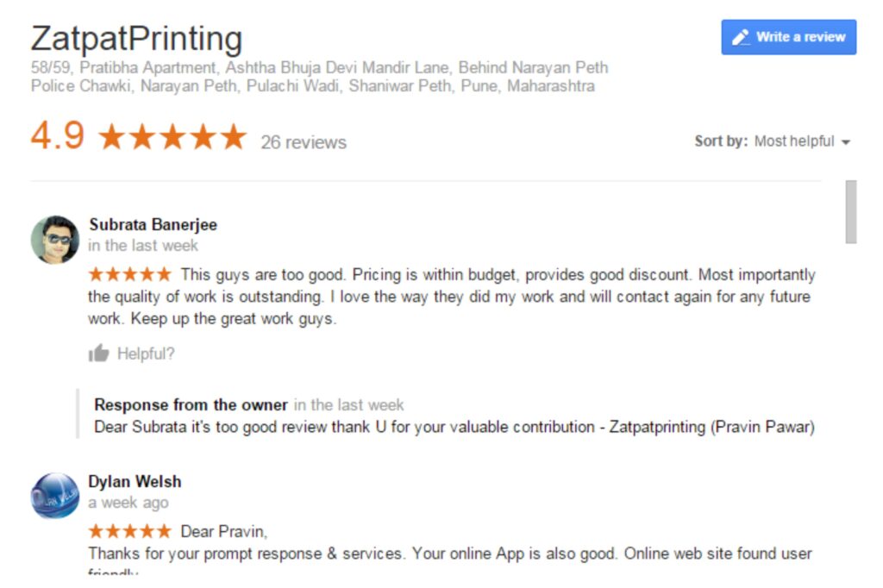The height and width of the screenshot is (588, 883).
Task: Click Subrata Banerjee's five-star rating
Action: (x=130, y=275)
